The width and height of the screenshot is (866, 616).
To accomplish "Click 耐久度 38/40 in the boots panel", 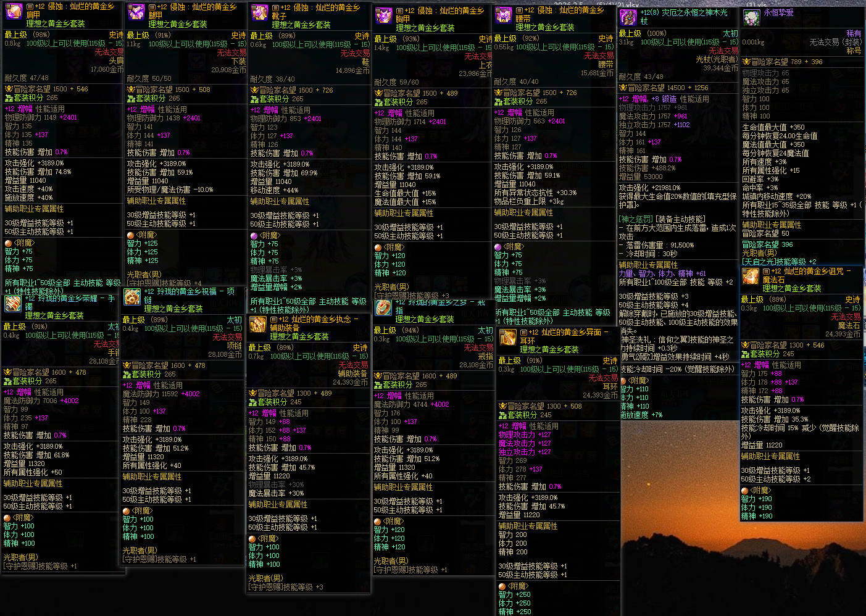I will (272, 79).
